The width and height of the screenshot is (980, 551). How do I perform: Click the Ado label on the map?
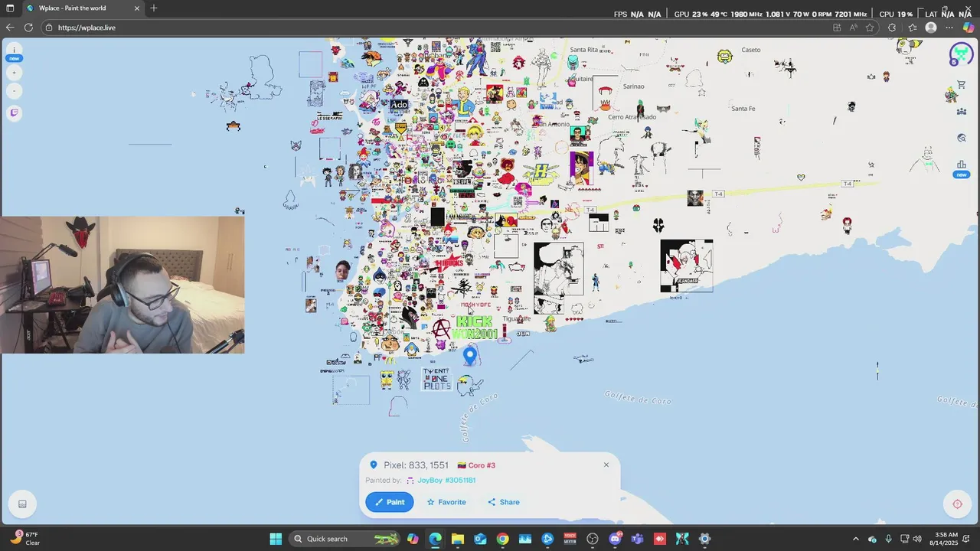400,105
